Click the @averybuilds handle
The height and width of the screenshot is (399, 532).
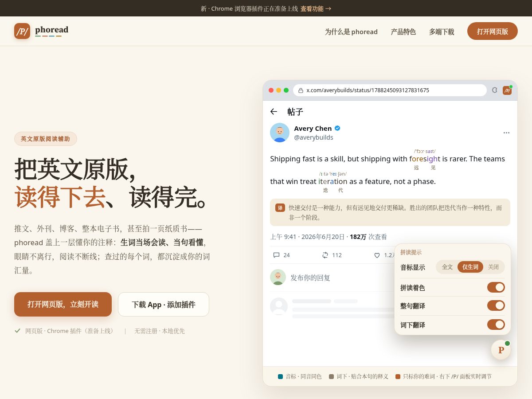coord(314,137)
